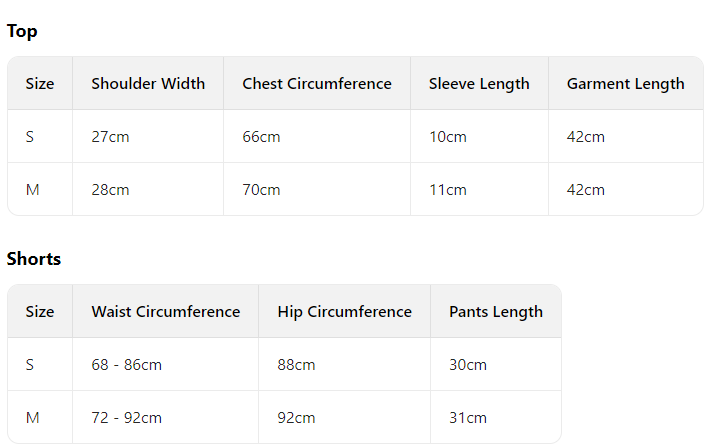Click the Garment Length column header
Viewport: 708px width, 448px height.
pos(625,84)
